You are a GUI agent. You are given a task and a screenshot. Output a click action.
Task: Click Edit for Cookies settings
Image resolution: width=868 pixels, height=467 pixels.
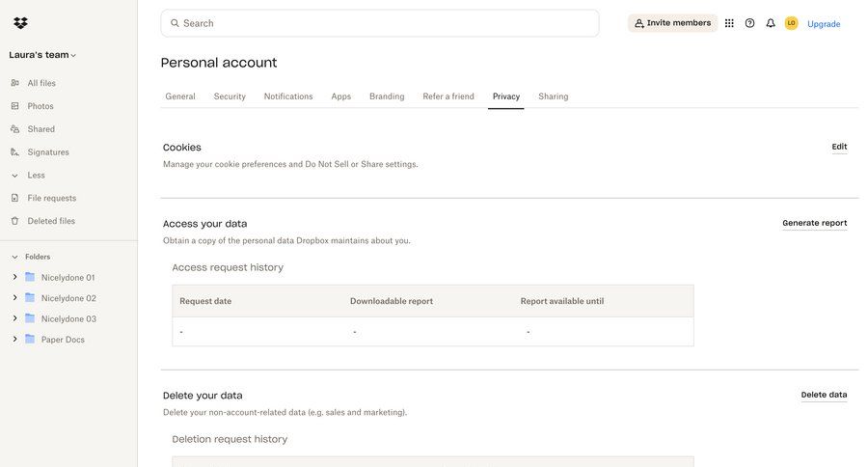pyautogui.click(x=839, y=147)
